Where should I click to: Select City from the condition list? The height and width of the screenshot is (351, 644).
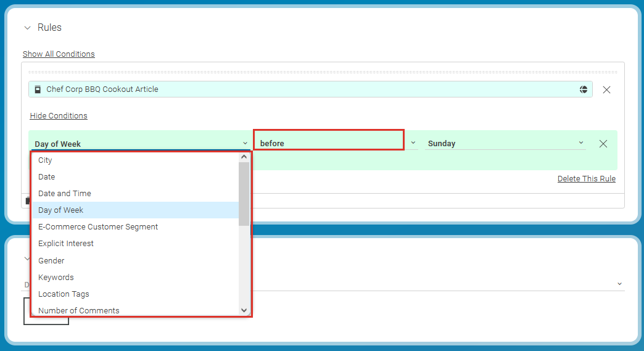click(x=136, y=160)
